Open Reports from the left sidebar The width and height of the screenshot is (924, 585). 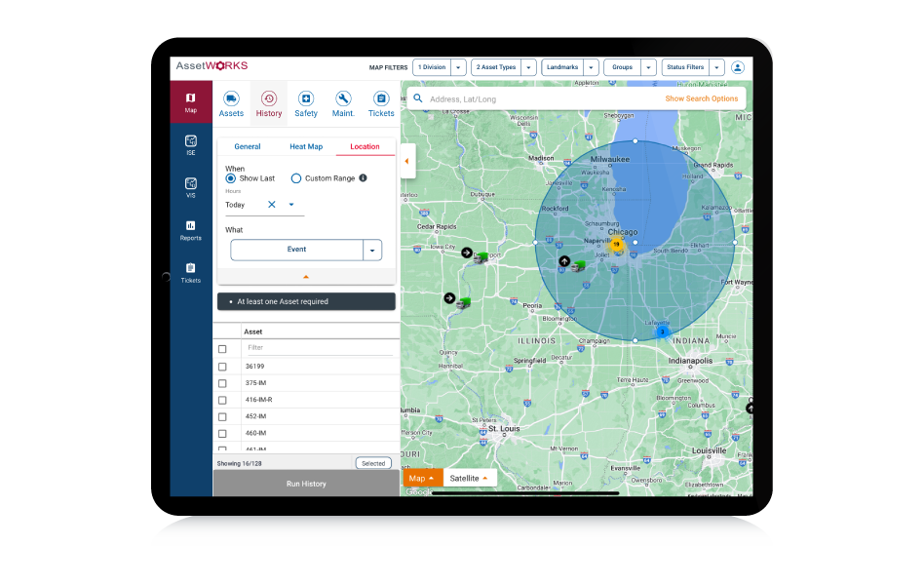point(190,230)
